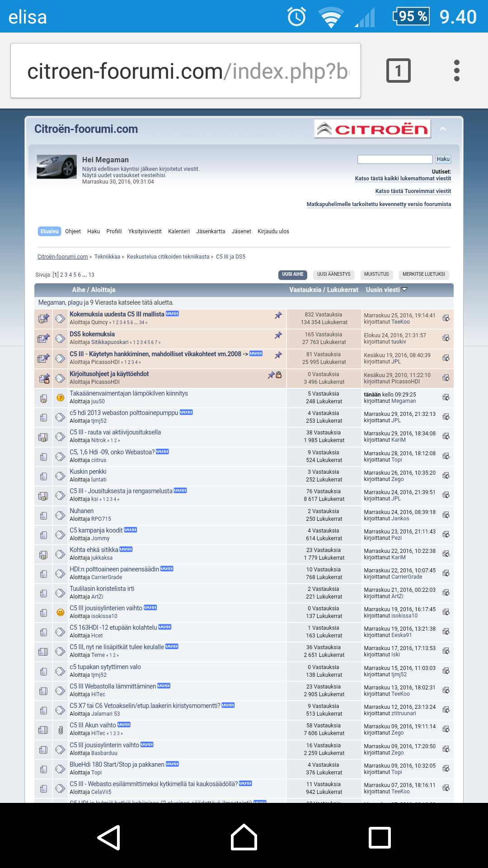Open Chrome three-dot overflow menu
Image resolution: width=488 pixels, height=868 pixels.
pos(457,71)
